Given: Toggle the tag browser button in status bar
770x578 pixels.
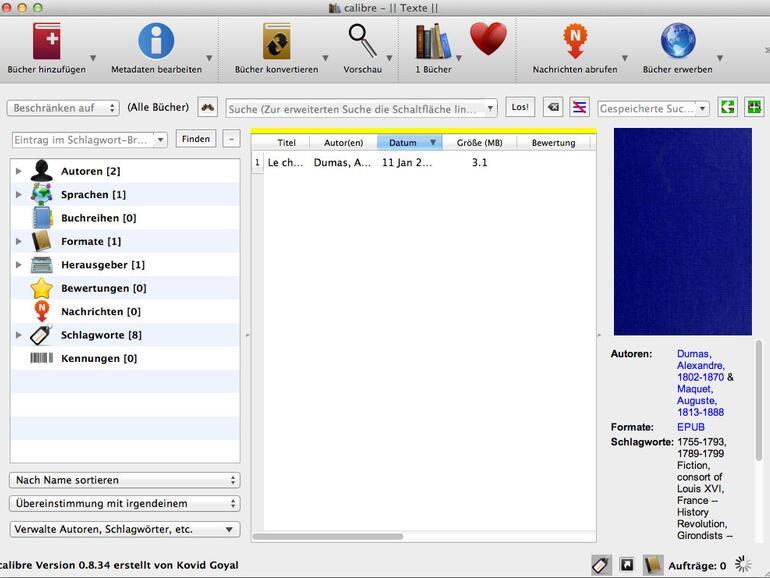Looking at the screenshot, I should pos(601,565).
